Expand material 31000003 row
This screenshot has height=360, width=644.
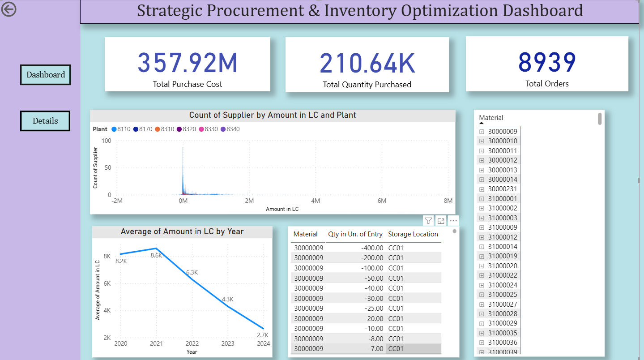point(482,218)
